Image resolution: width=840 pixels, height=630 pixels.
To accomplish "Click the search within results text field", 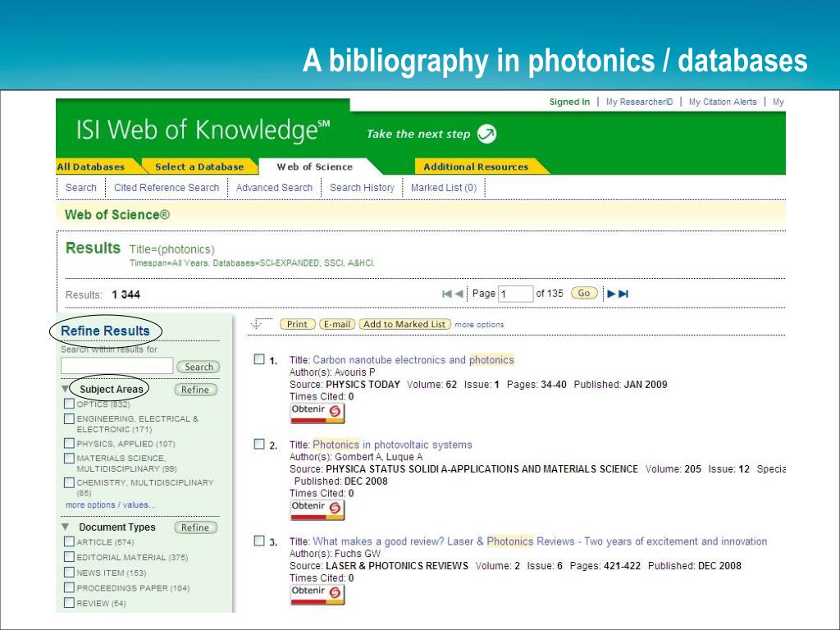I will click(x=116, y=366).
